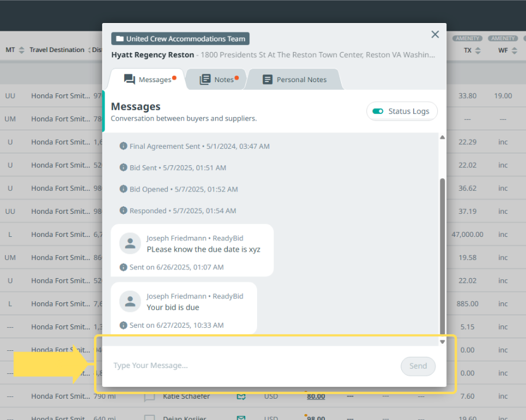Image resolution: width=526 pixels, height=420 pixels.
Task: Click 'Your bid is due' message text
Action: 173,307
